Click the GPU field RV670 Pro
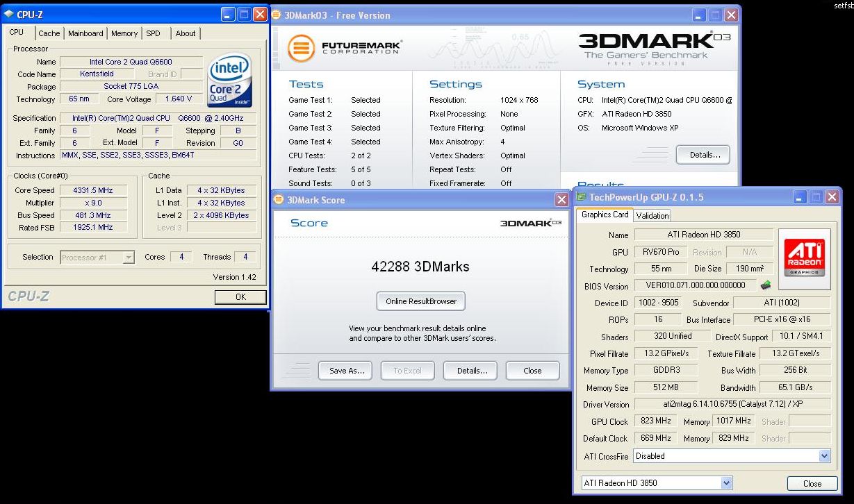 pos(660,252)
